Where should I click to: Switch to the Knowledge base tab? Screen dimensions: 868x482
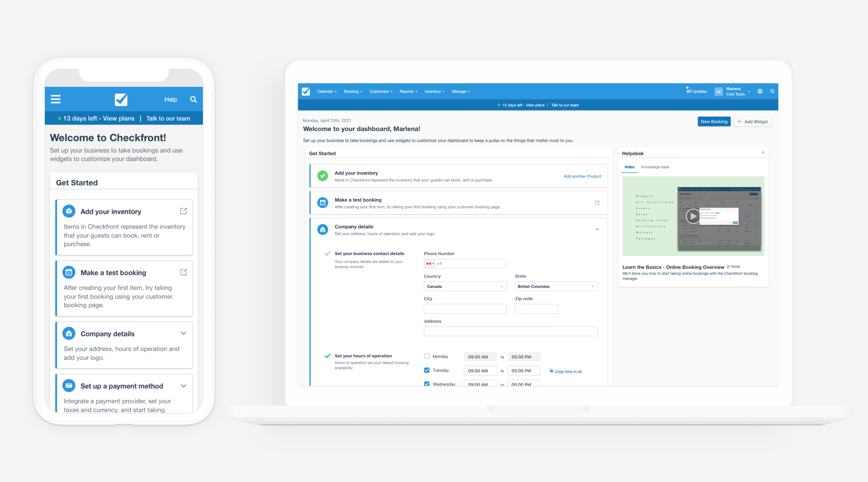(655, 167)
